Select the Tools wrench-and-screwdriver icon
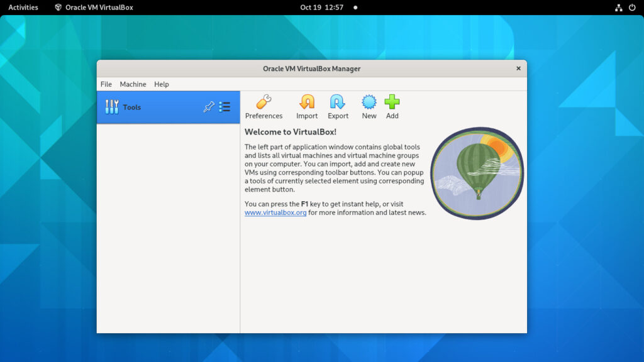This screenshot has height=362, width=644. 112,107
